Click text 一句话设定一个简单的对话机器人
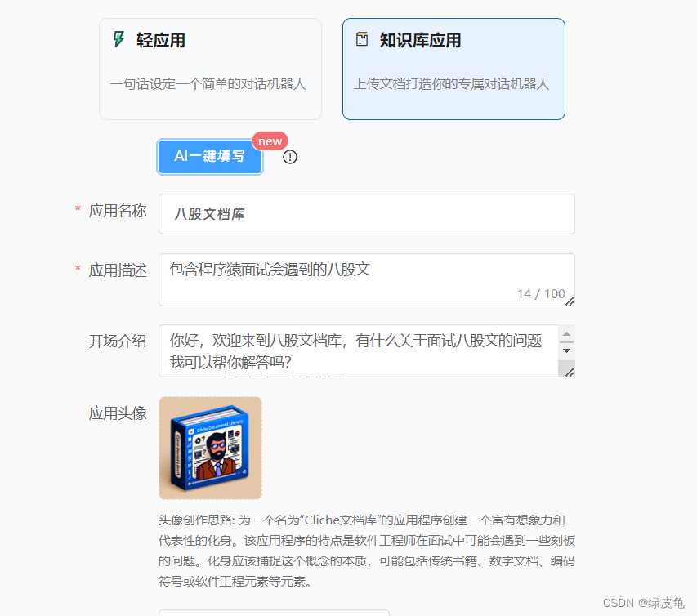The image size is (697, 616). tap(208, 83)
